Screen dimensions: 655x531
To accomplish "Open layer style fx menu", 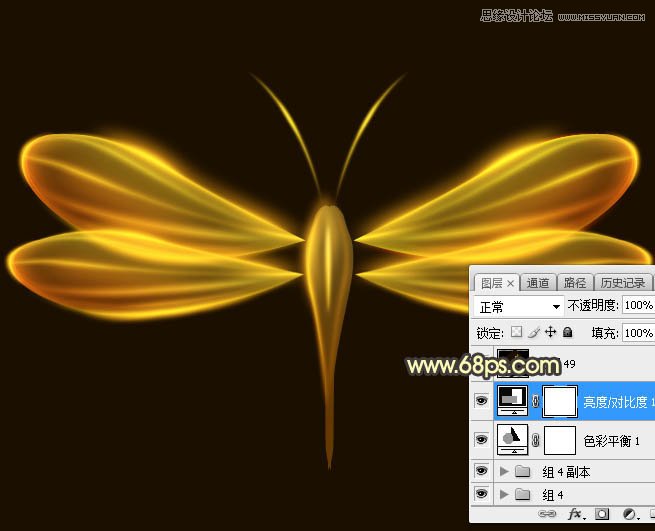I will (x=575, y=514).
